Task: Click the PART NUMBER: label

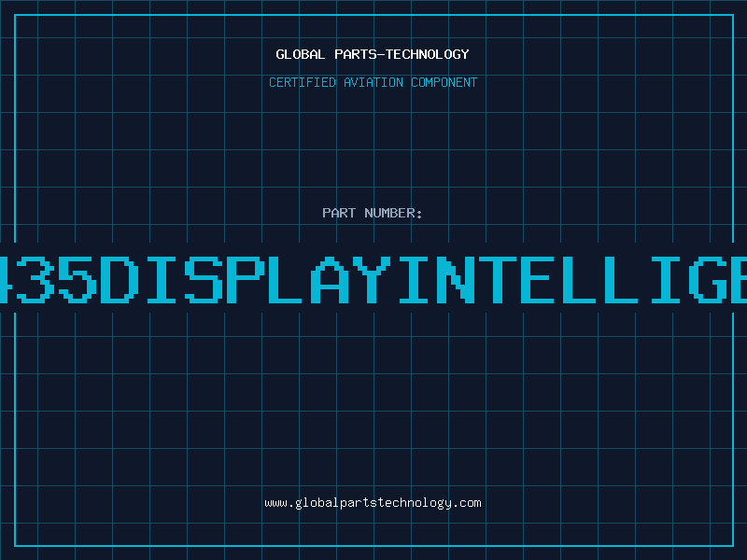Action: tap(373, 213)
